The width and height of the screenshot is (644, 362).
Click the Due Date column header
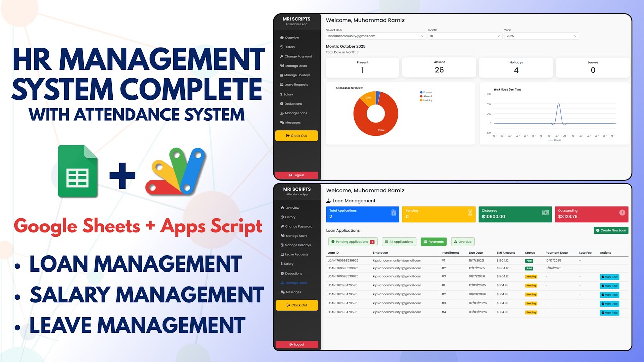click(x=476, y=253)
